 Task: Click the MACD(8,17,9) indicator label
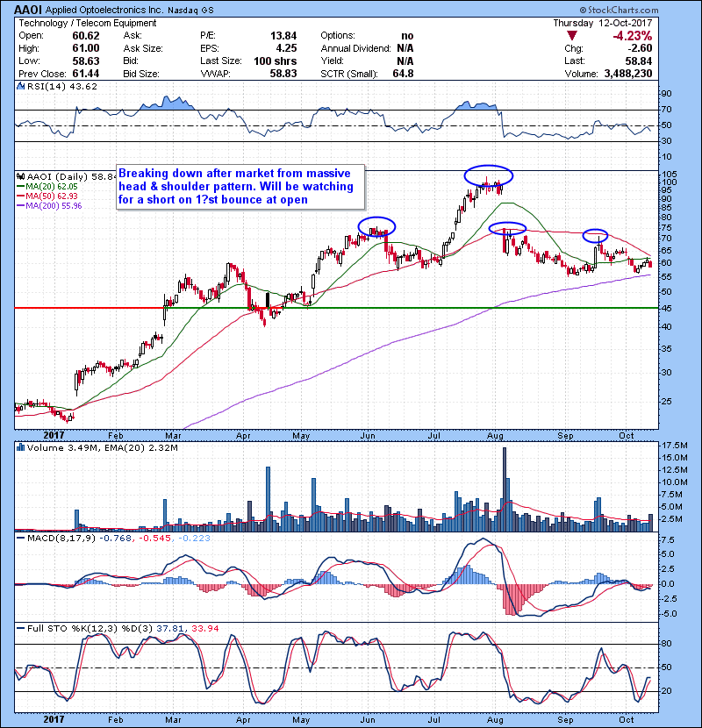tap(61, 539)
